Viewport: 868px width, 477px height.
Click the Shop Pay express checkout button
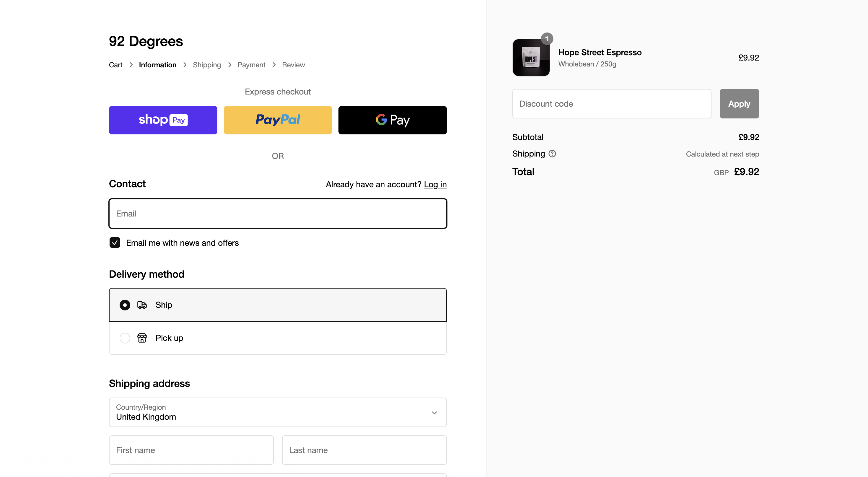pos(163,120)
